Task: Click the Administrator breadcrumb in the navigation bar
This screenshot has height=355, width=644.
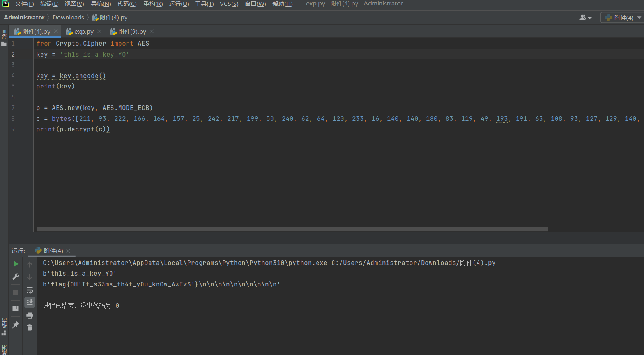Action: [x=24, y=18]
